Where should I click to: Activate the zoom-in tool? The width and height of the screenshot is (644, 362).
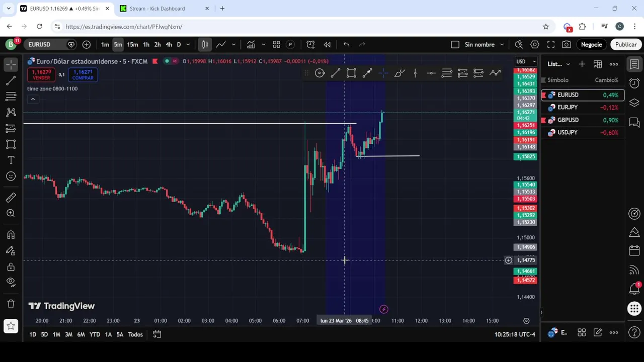tap(11, 213)
